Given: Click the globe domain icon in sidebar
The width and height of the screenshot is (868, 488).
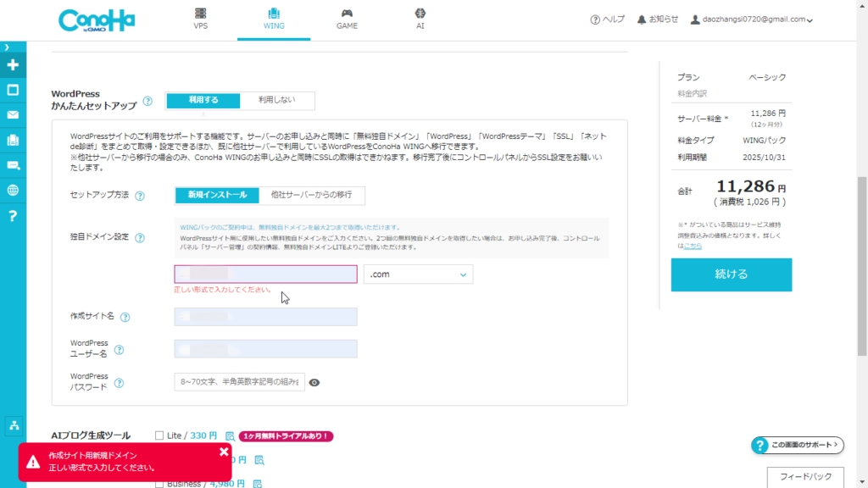Looking at the screenshot, I should pos(13,191).
